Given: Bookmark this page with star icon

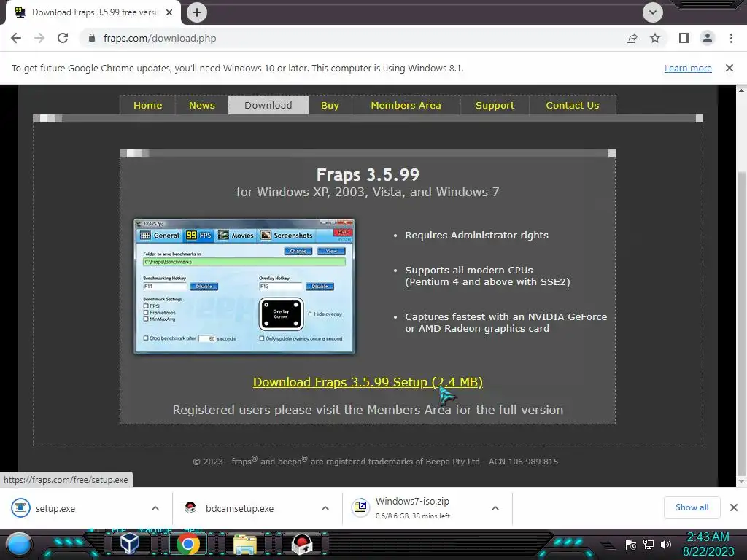Looking at the screenshot, I should (655, 38).
